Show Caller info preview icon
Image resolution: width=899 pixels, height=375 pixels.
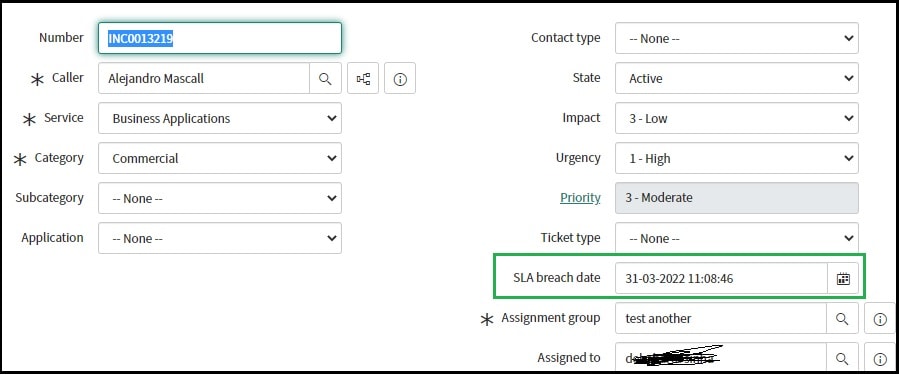[400, 79]
